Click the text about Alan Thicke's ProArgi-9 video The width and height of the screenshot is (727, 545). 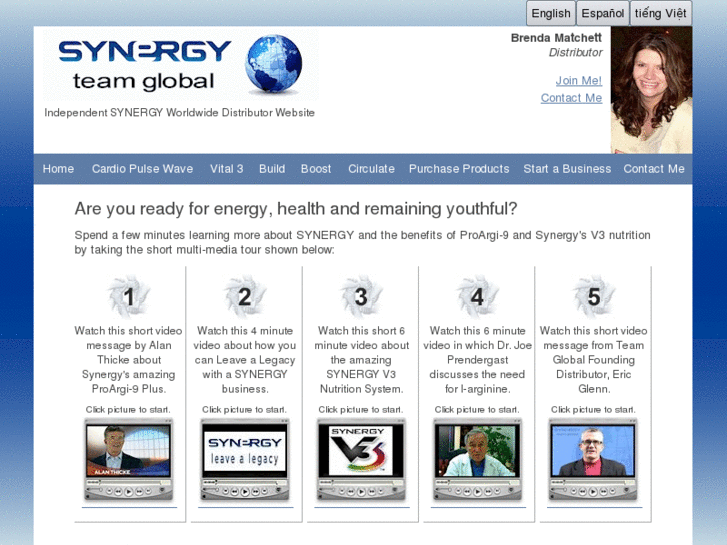click(128, 359)
